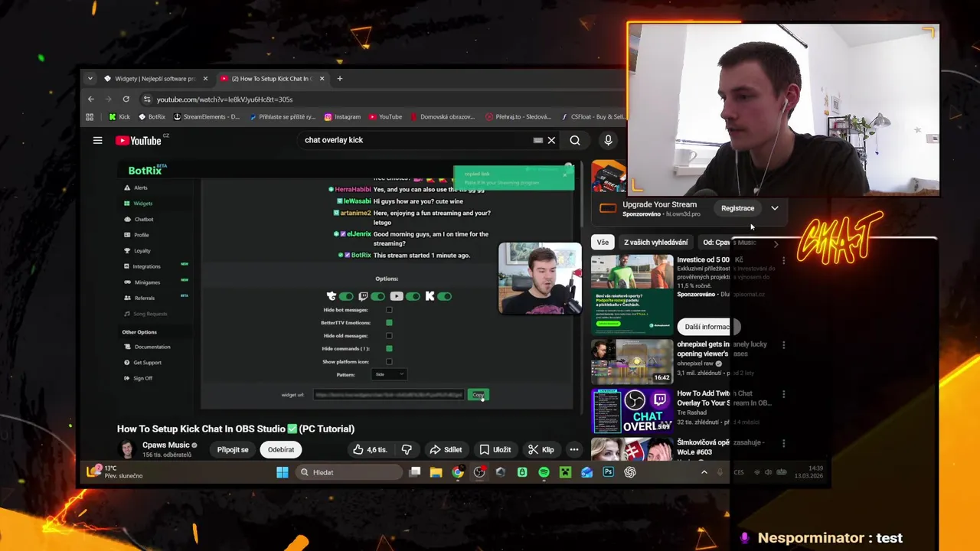
Task: Open the browser apps grid icon
Action: coord(90,116)
